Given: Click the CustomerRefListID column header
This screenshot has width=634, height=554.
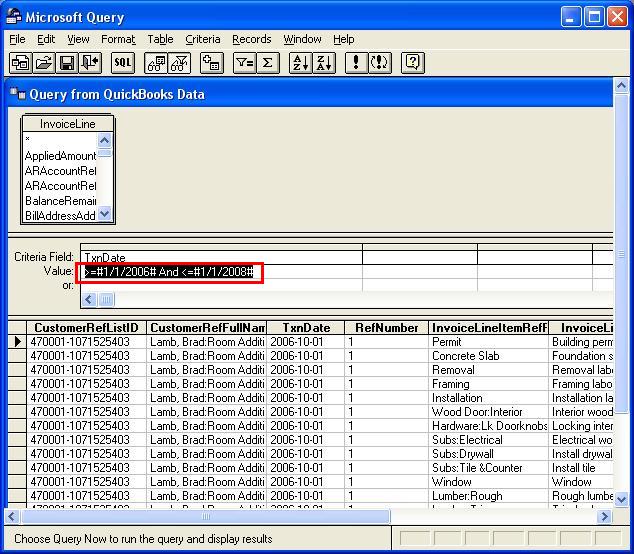Looking at the screenshot, I should (x=86, y=328).
